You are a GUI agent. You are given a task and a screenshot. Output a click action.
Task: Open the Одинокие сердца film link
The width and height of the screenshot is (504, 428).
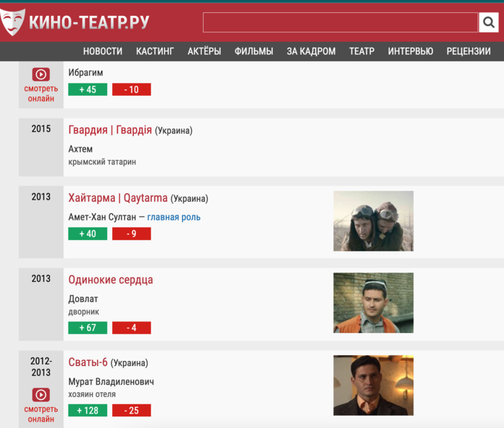[x=111, y=280]
